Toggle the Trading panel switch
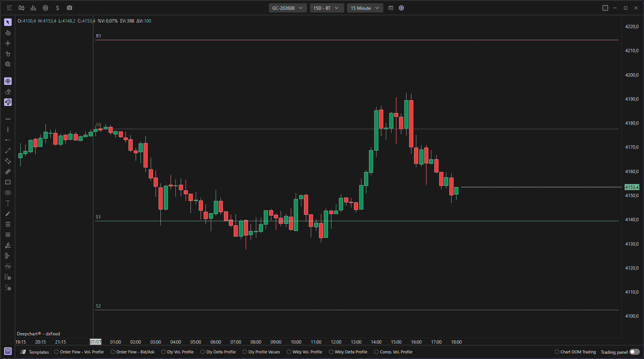Viewport: 644px width, 359px height. pyautogui.click(x=635, y=352)
